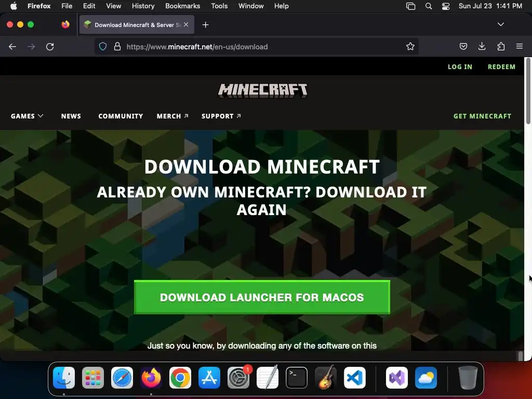Open Finder from the Dock
The width and height of the screenshot is (532, 399).
(x=64, y=378)
